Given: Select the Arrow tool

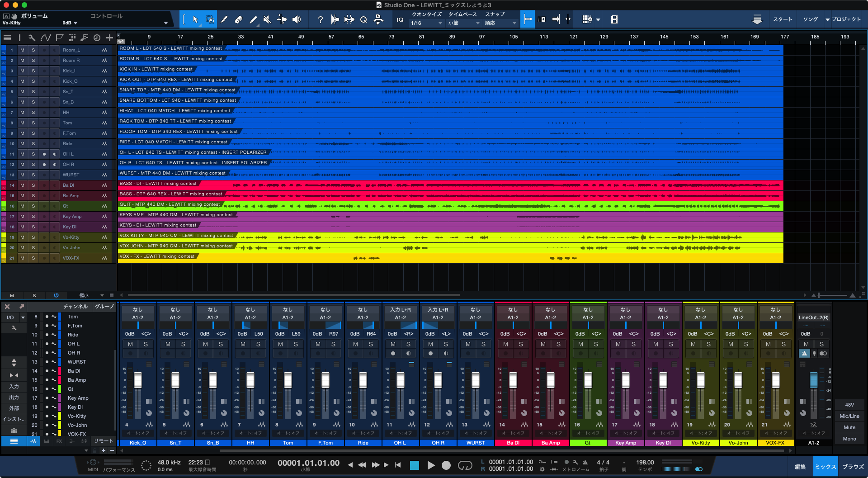Looking at the screenshot, I should [x=195, y=19].
